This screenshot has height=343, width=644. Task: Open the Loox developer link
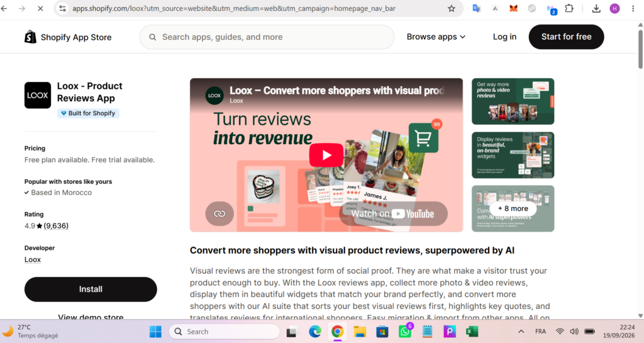[x=33, y=260]
